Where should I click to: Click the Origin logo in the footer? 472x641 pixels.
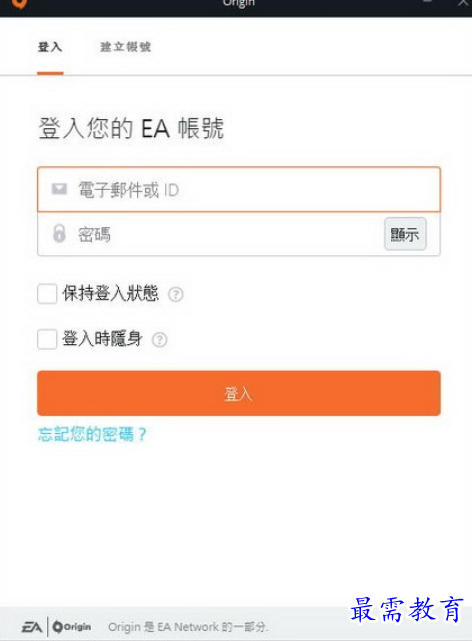pos(72,627)
